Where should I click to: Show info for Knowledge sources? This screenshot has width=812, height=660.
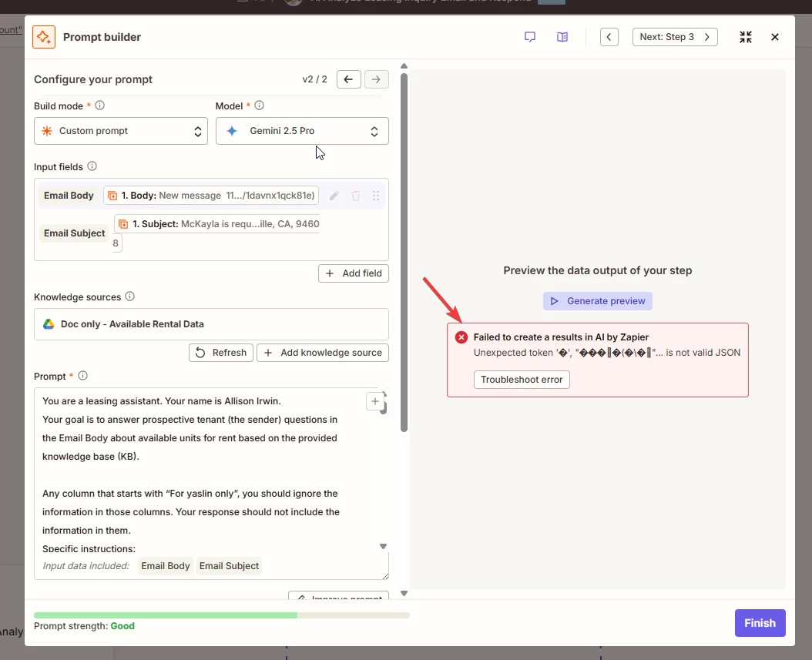pos(130,296)
